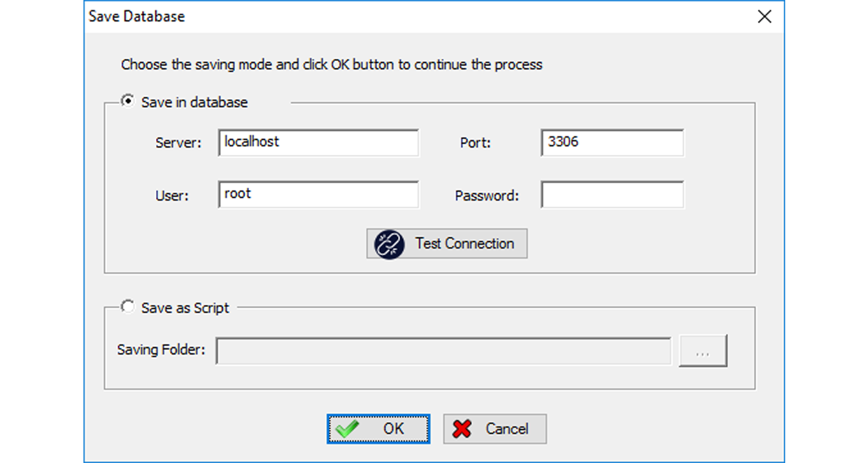Screen dimensions: 868x463
Task: Select the Save in database radio button
Action: click(x=128, y=101)
